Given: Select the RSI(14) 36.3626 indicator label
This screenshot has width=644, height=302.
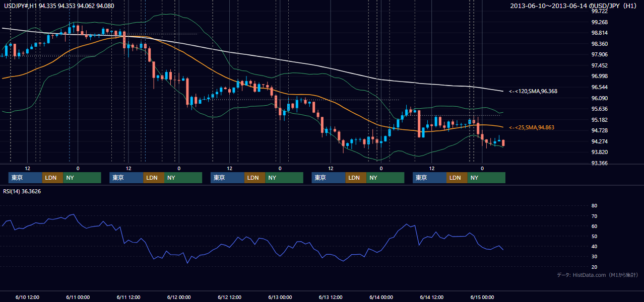Looking at the screenshot, I should tap(22, 191).
